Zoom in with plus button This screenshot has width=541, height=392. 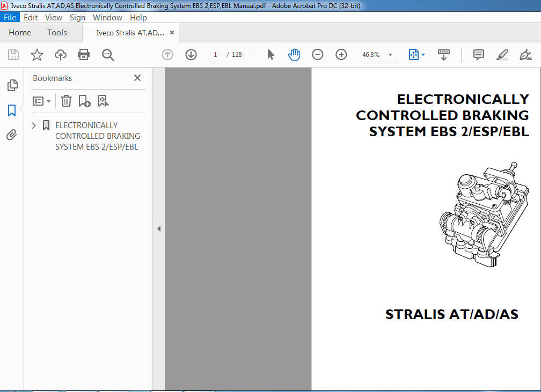coord(341,55)
